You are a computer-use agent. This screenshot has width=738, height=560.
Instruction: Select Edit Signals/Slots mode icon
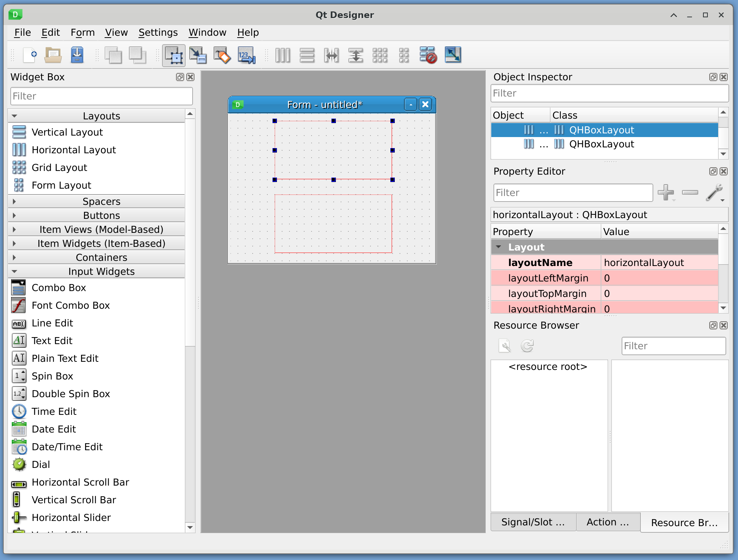[198, 55]
